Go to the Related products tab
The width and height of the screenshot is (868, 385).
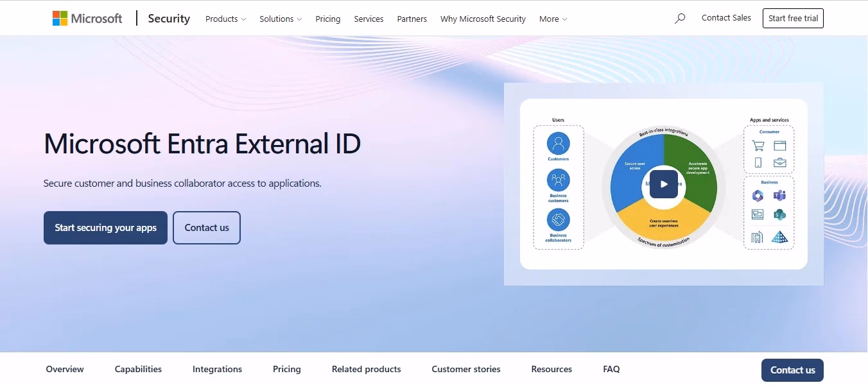coord(366,369)
